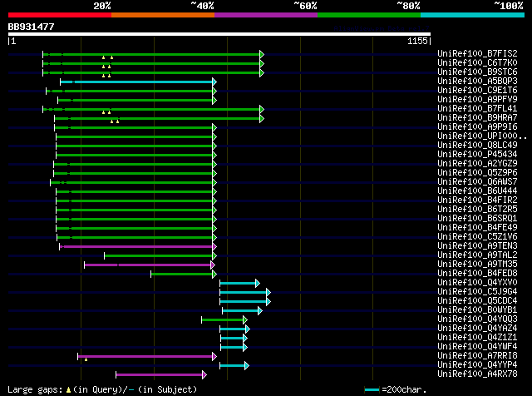The image size is (532, 396).
Task: Click the query name BB931477
Action: pos(31,27)
